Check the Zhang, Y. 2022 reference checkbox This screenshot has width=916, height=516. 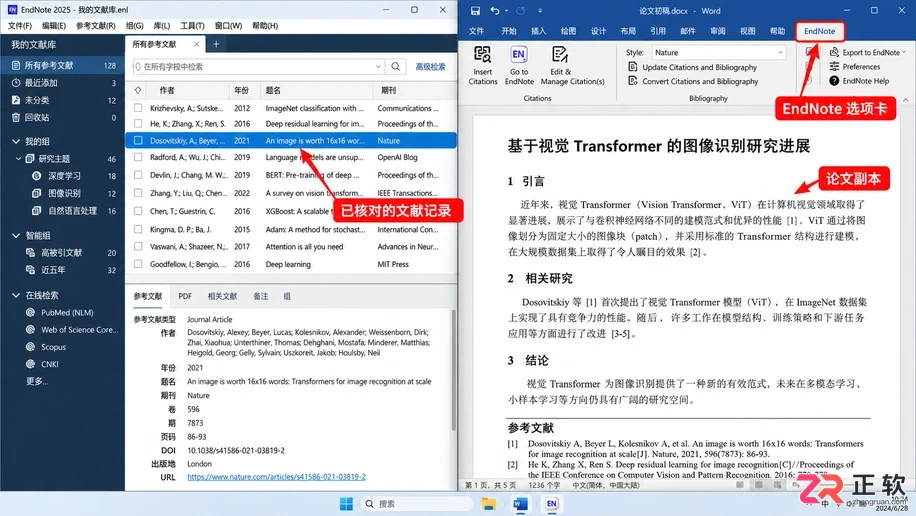138,193
